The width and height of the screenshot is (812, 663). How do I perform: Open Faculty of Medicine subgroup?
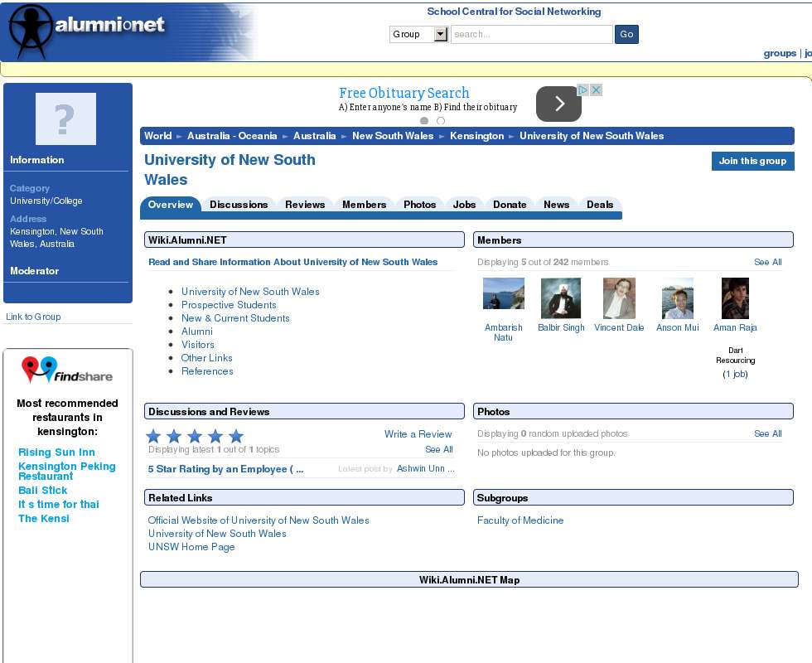tap(520, 520)
